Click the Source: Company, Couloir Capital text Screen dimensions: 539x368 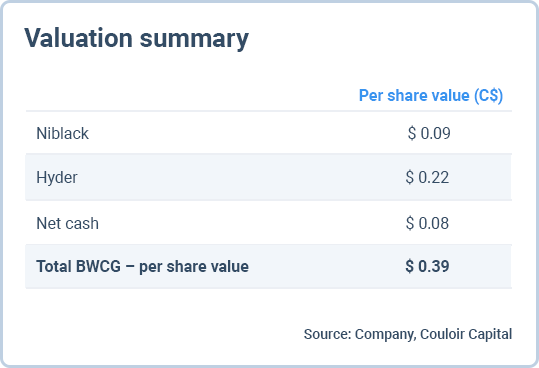tap(408, 334)
